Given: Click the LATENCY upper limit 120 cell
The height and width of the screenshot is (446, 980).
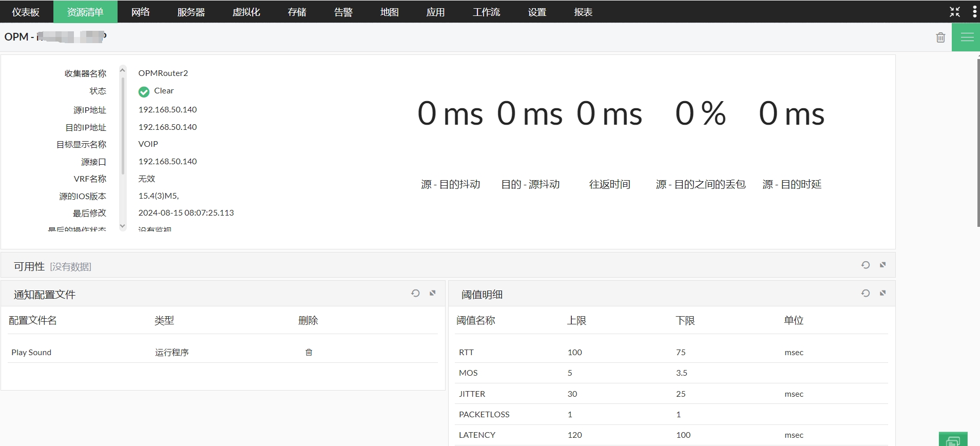Looking at the screenshot, I should pos(575,435).
